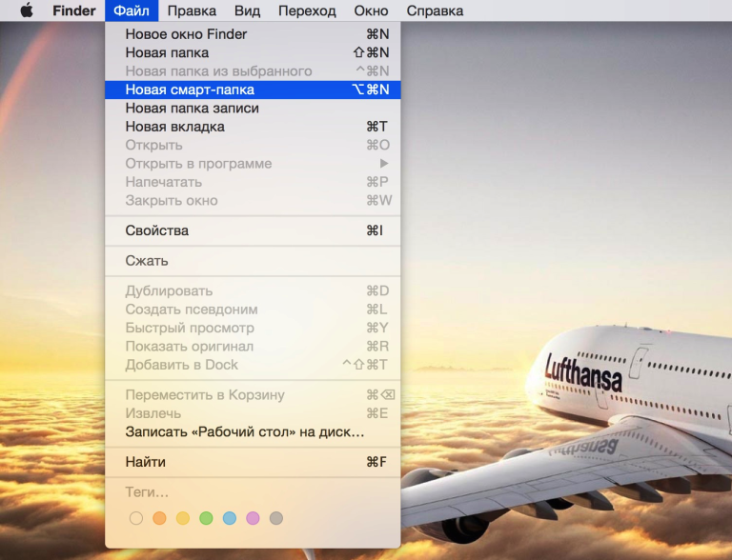Screen dimensions: 732x560
Task: Click Показать оригинал entry
Action: pos(253,347)
